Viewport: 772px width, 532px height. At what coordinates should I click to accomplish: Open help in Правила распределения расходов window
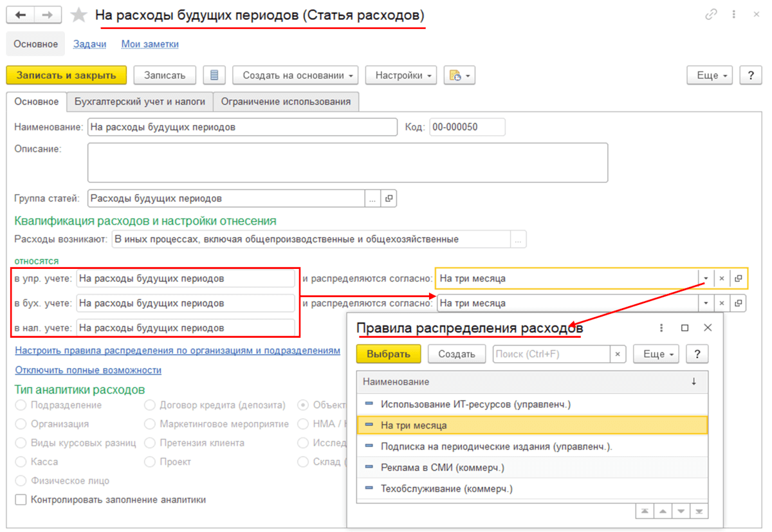point(697,354)
